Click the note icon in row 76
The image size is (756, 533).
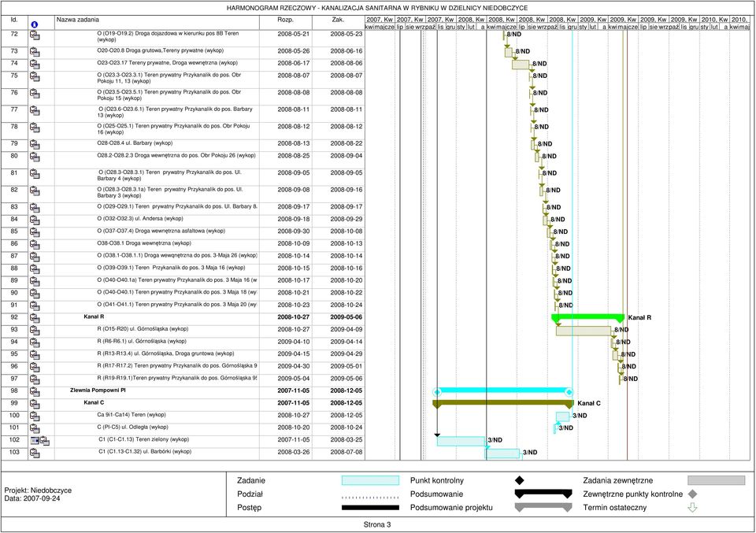35,94
